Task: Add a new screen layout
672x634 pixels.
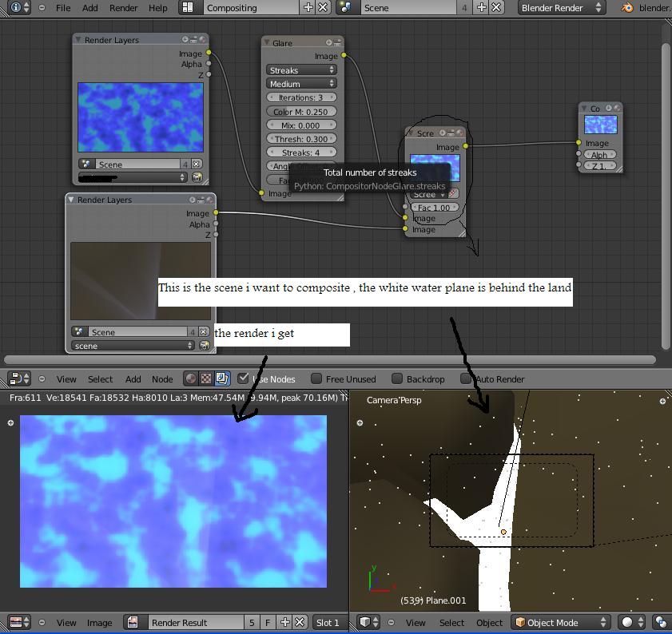Action: point(308,7)
